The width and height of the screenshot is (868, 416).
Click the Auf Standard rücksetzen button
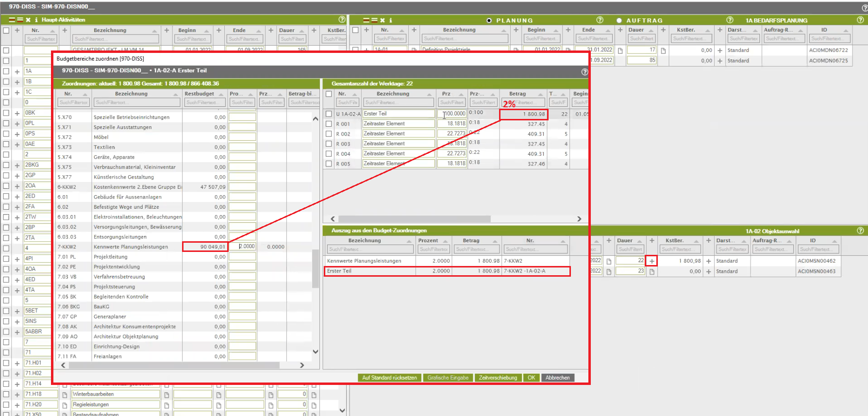tap(389, 378)
